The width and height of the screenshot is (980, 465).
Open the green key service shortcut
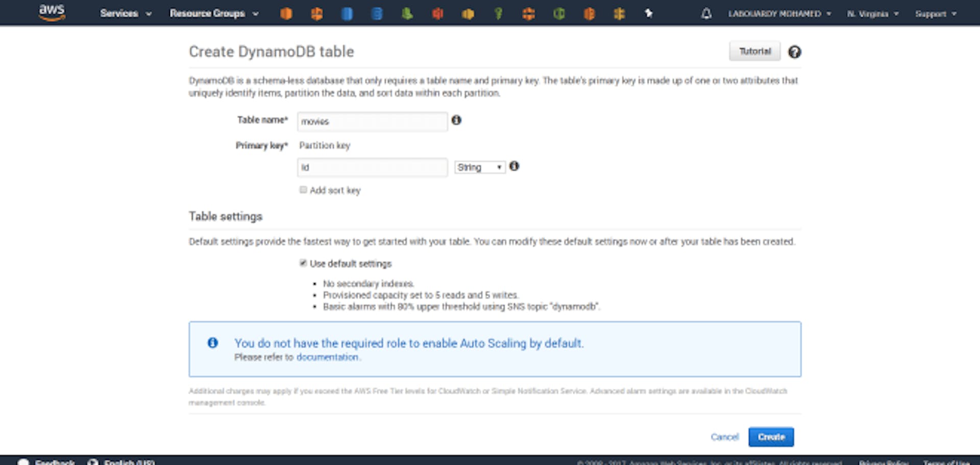tap(498, 14)
